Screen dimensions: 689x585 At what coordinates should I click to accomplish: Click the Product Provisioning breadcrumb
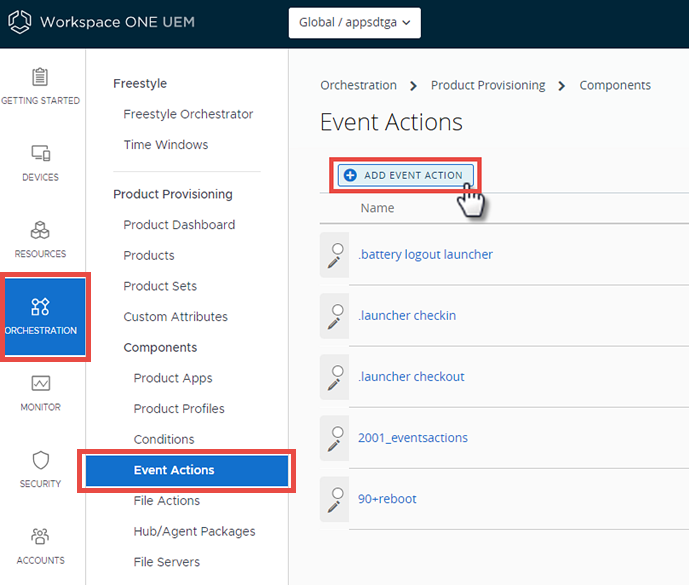pyautogui.click(x=488, y=85)
